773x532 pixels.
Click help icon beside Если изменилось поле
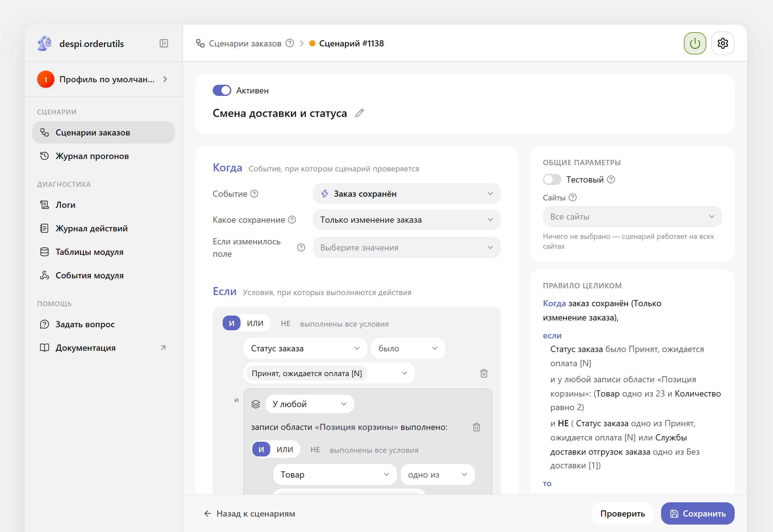[x=301, y=247]
